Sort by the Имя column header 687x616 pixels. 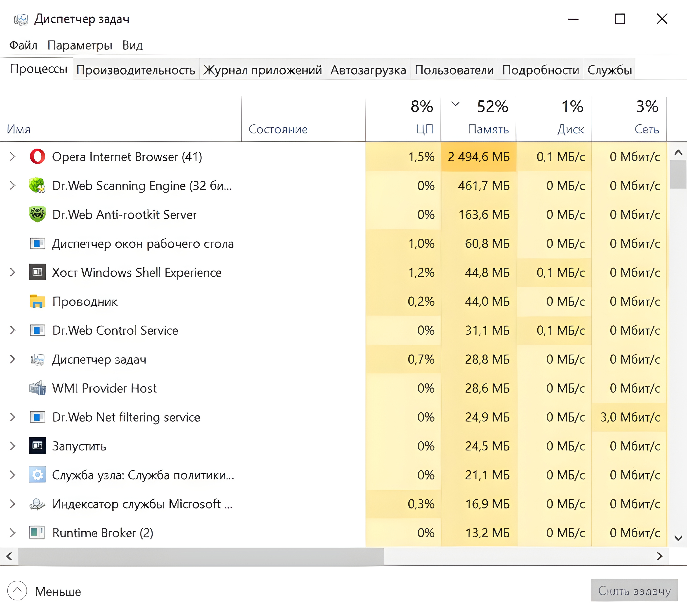[x=121, y=119]
